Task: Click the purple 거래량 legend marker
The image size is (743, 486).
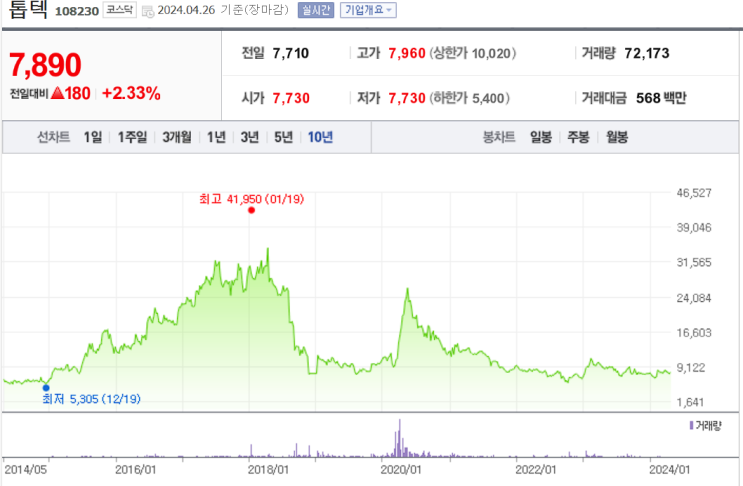Action: (691, 425)
